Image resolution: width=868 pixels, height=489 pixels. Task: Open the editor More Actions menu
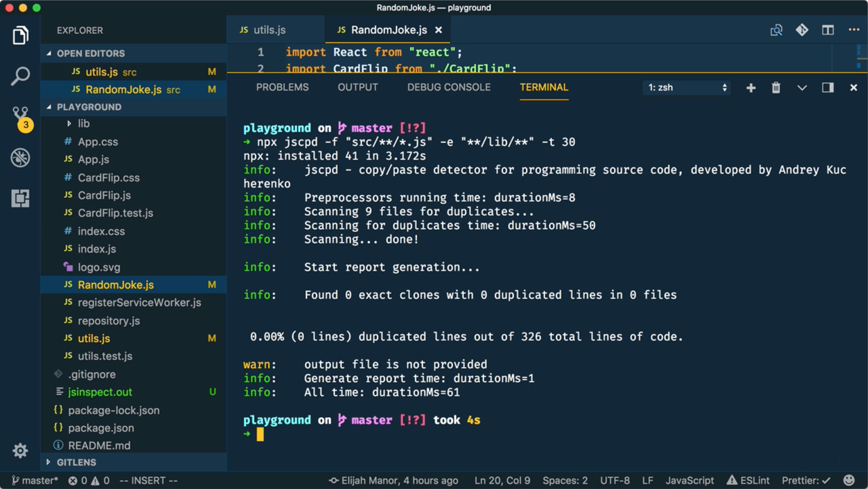tap(853, 30)
